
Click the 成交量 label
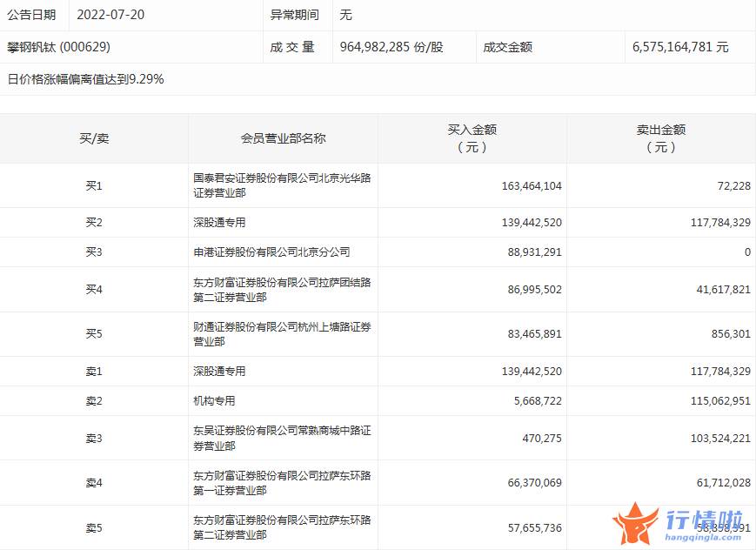[292, 47]
